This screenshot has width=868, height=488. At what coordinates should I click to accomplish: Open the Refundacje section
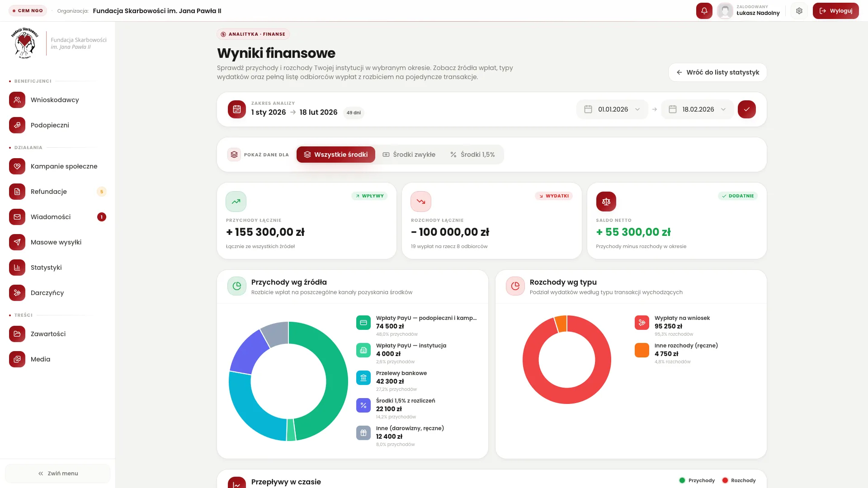pyautogui.click(x=57, y=192)
